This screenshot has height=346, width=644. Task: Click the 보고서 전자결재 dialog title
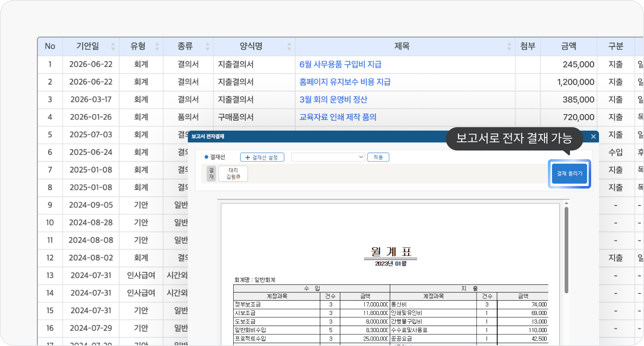(x=208, y=137)
